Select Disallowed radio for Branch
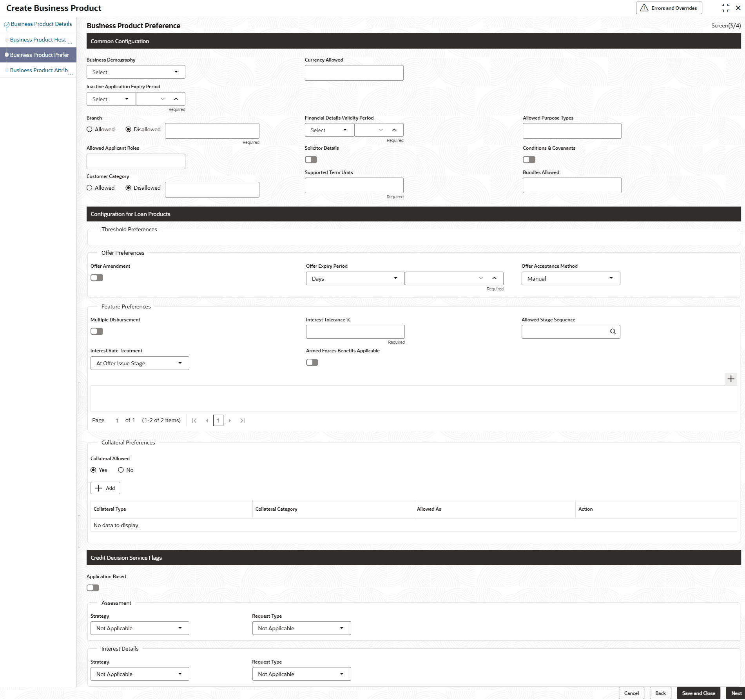The width and height of the screenshot is (745, 700). pyautogui.click(x=129, y=129)
